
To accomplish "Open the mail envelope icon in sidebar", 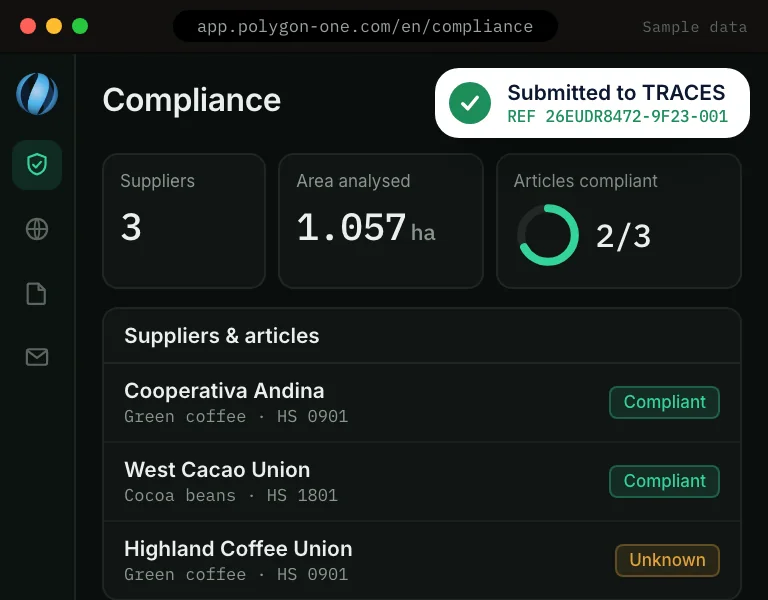I will pyautogui.click(x=37, y=357).
